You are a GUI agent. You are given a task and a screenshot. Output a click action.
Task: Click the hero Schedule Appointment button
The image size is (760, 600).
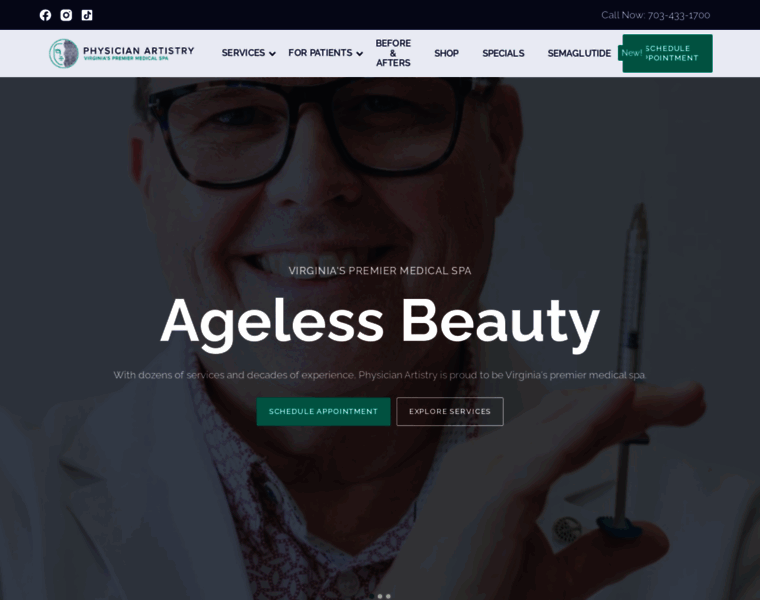coord(323,411)
